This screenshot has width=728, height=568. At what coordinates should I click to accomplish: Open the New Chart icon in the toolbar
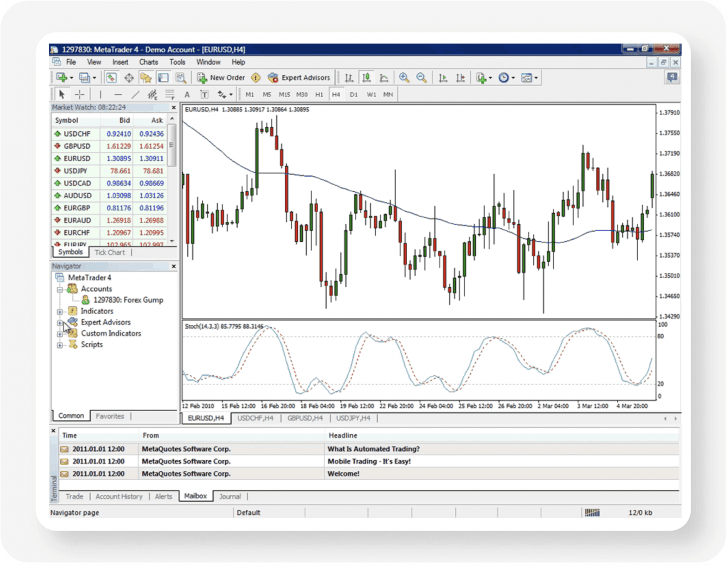[x=62, y=78]
